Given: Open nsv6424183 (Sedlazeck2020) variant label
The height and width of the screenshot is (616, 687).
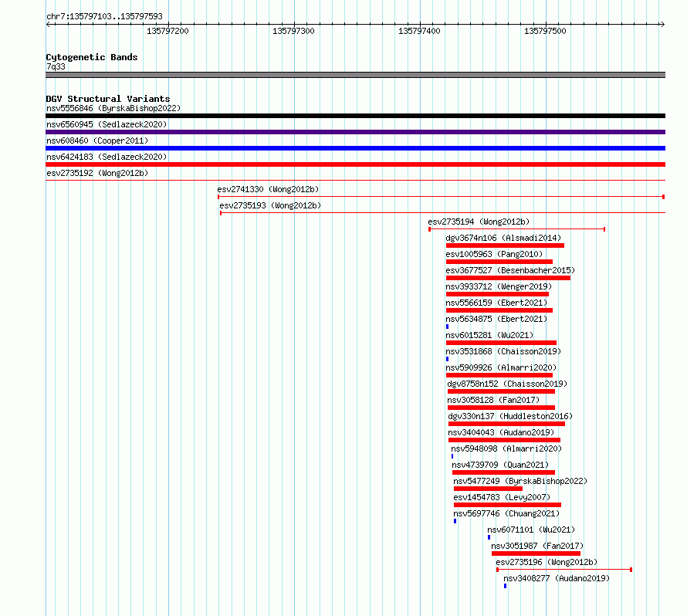Looking at the screenshot, I should click(107, 157).
